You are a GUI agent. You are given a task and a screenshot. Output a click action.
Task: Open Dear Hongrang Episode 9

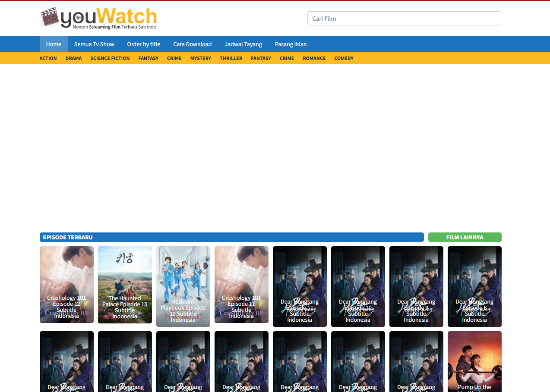click(416, 286)
